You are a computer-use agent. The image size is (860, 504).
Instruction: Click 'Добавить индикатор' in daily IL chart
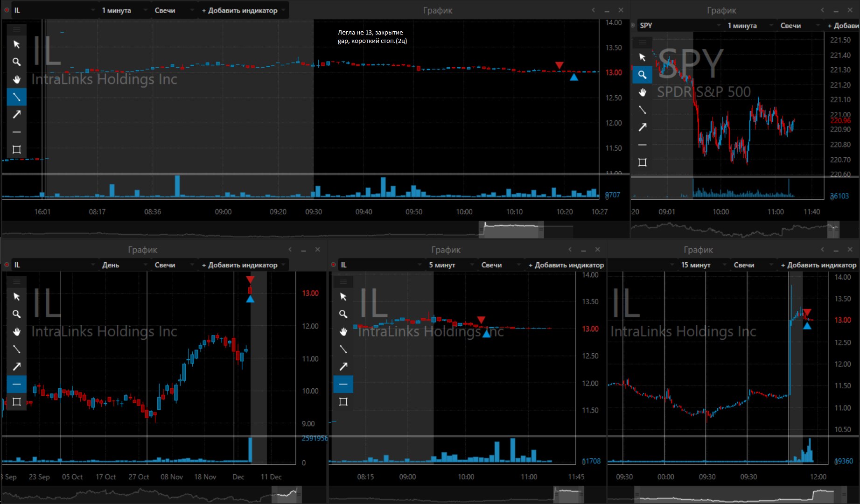[243, 265]
